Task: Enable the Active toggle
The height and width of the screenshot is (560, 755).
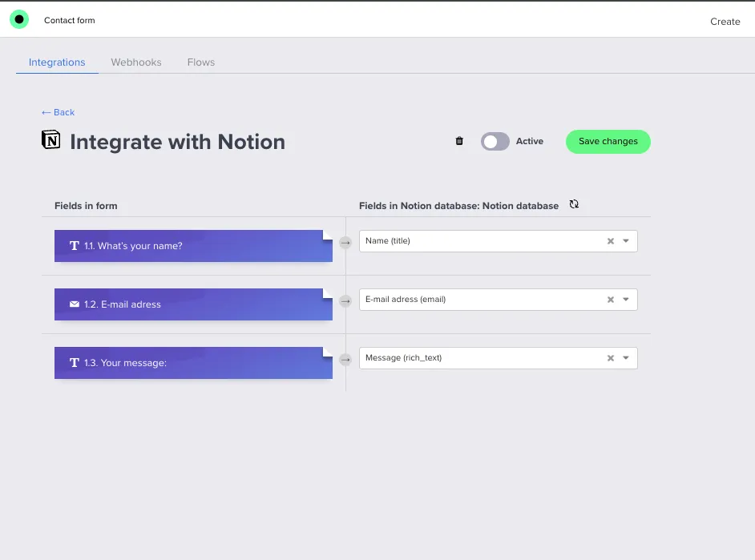Action: 495,141
